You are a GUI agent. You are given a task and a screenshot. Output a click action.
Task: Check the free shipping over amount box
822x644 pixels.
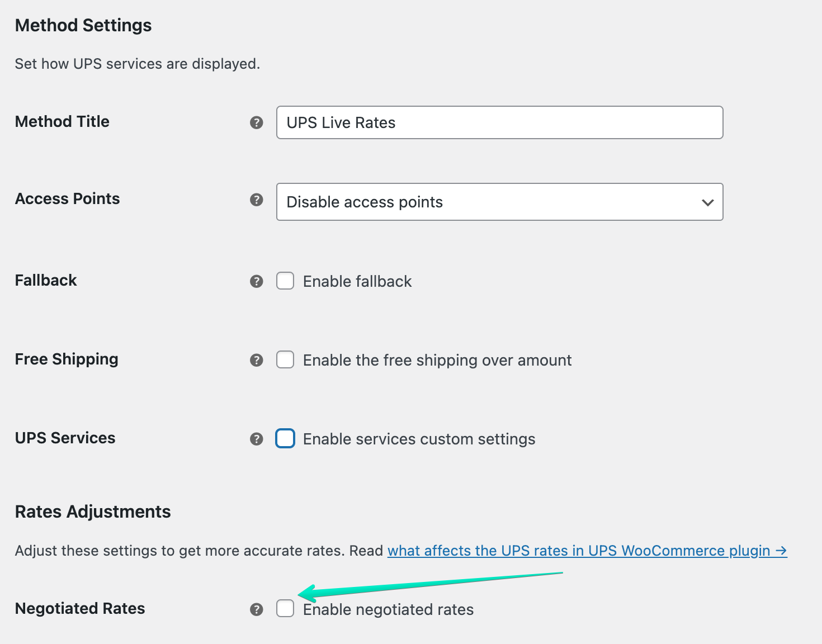point(285,359)
